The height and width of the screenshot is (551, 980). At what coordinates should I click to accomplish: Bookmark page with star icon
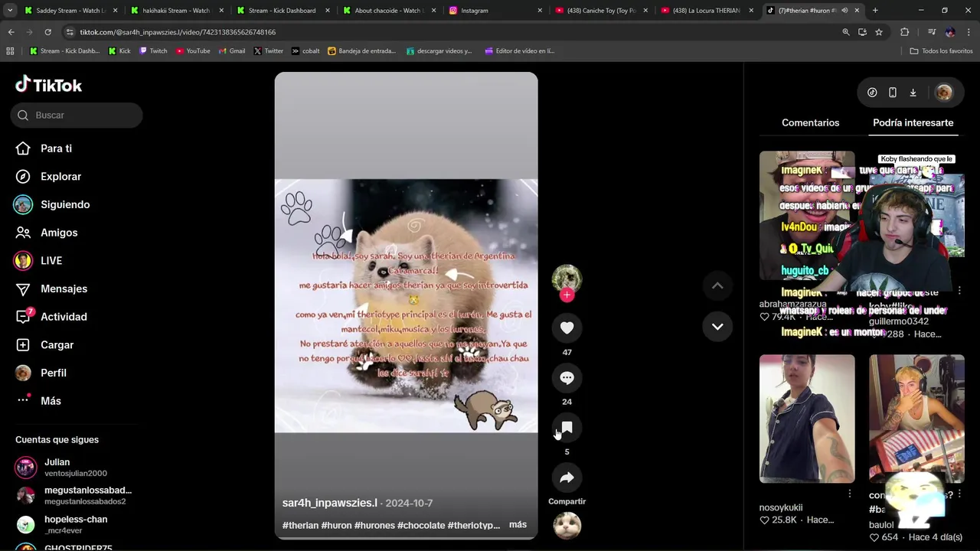[879, 32]
